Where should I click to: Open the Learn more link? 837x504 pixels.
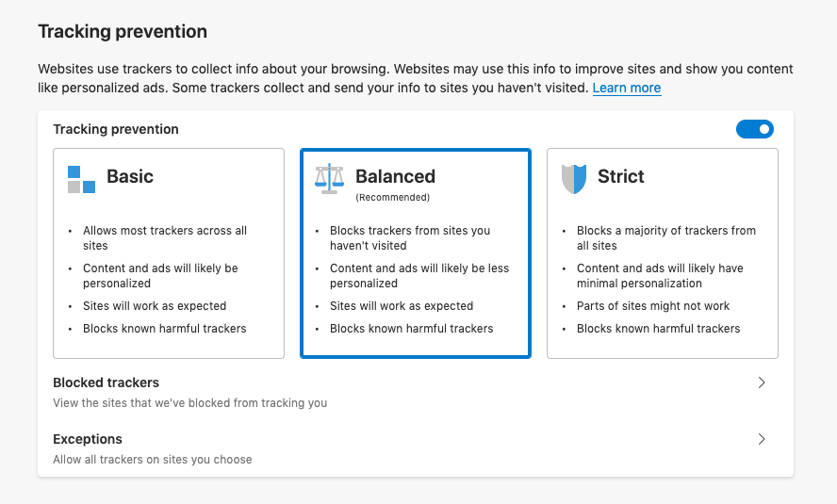[626, 88]
